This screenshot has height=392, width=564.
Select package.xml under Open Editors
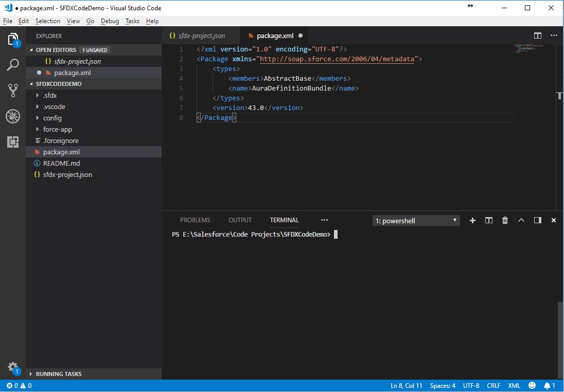click(94, 73)
